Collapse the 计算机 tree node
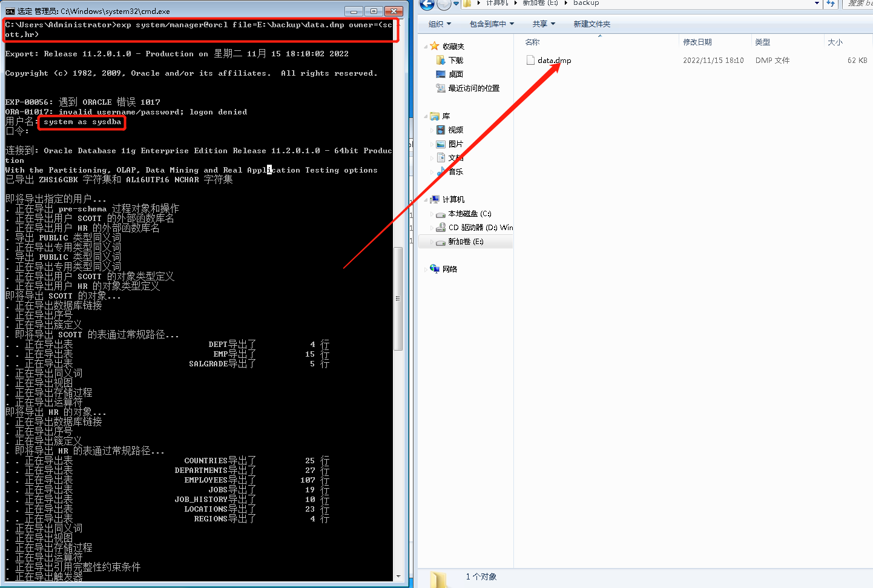 point(426,200)
